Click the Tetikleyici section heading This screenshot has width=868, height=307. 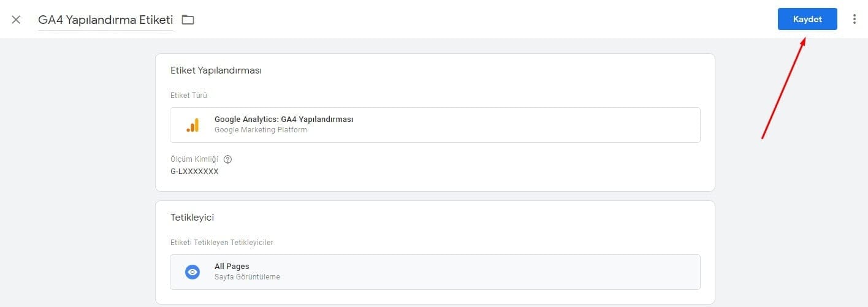[x=192, y=218]
